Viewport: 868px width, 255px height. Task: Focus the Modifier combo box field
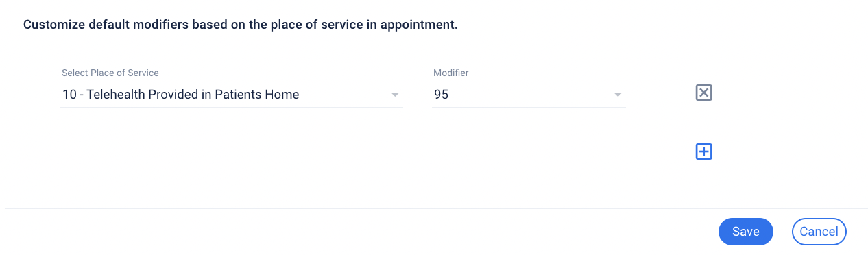click(529, 95)
